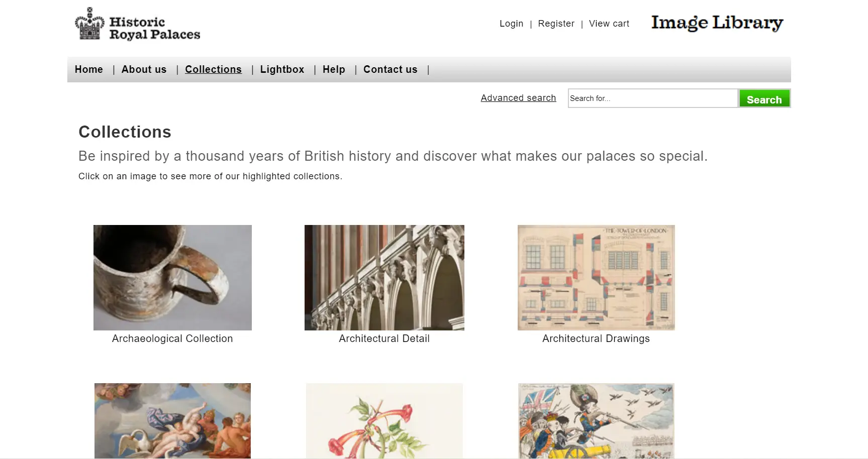Viewport: 868px width, 459px height.
Task: Open the Help page from the navigation bar
Action: tap(334, 69)
